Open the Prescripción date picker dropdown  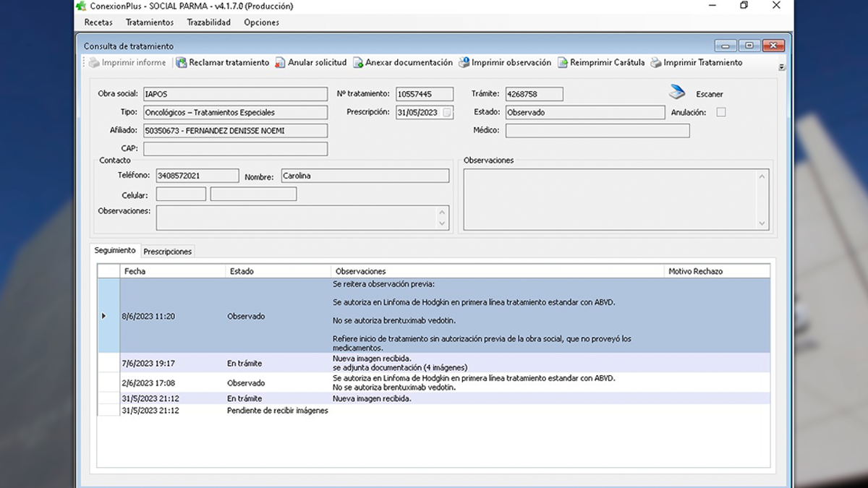[x=447, y=112]
